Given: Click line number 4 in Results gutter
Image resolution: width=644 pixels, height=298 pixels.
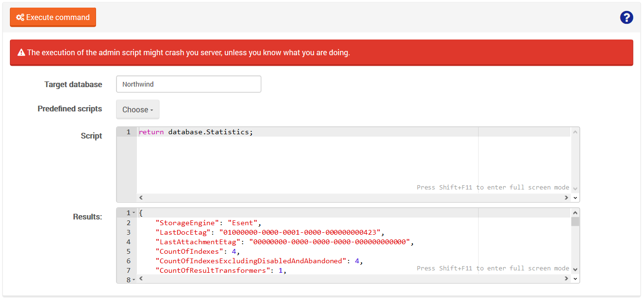Looking at the screenshot, I should (x=128, y=242).
